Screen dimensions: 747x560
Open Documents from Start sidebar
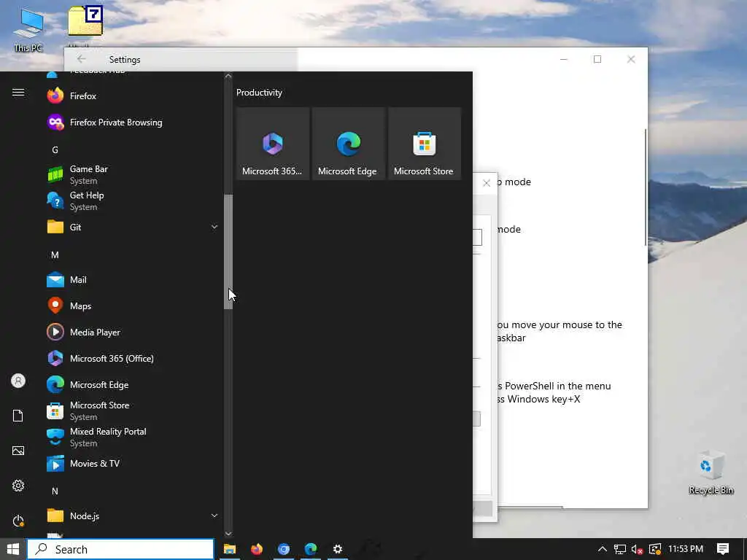(x=18, y=416)
